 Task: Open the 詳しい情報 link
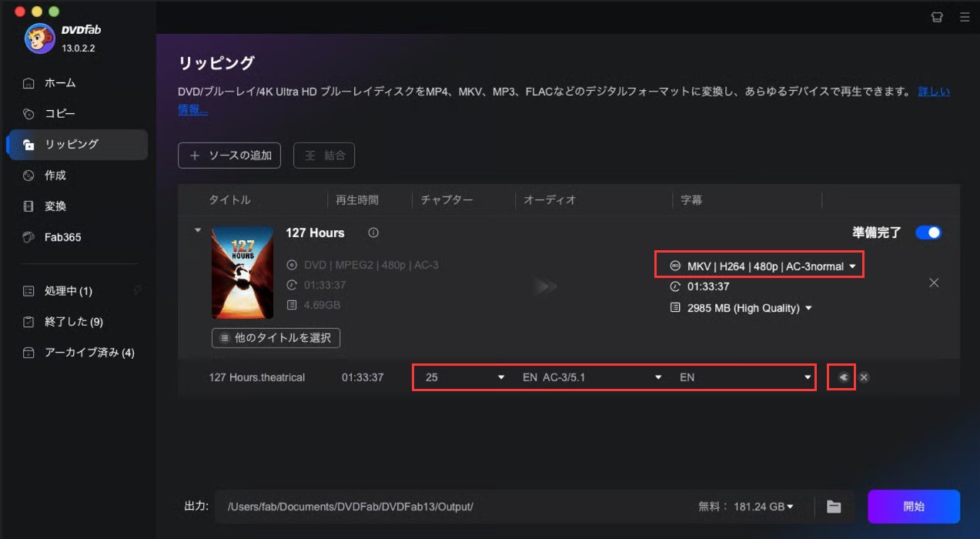[935, 91]
